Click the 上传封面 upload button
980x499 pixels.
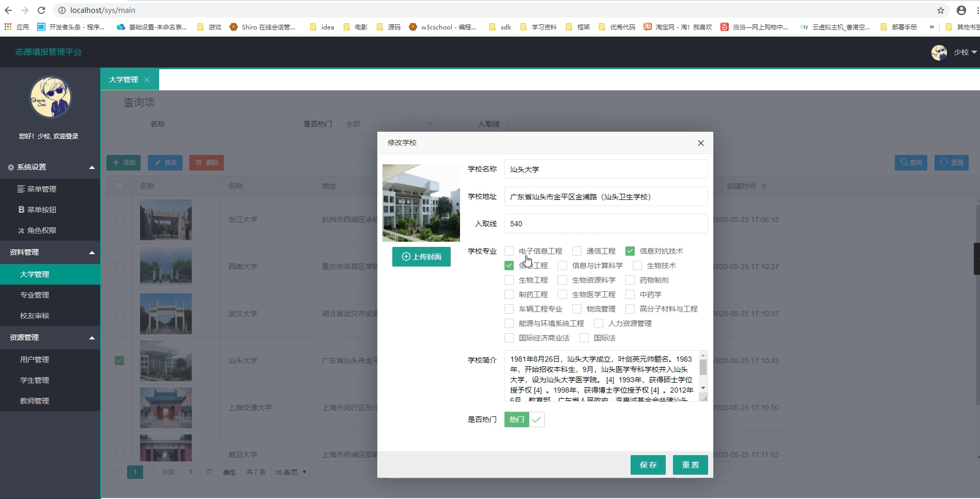point(421,257)
